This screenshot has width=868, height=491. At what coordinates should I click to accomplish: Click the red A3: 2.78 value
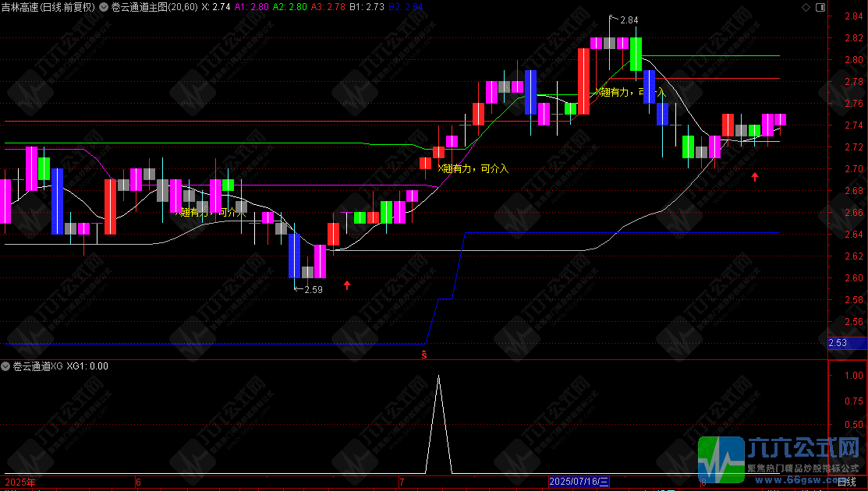pos(328,7)
